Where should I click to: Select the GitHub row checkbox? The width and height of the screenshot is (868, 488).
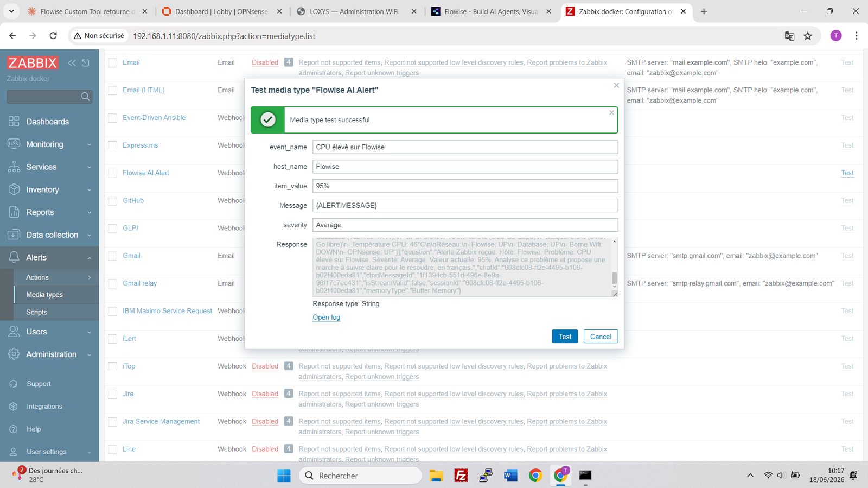point(113,201)
